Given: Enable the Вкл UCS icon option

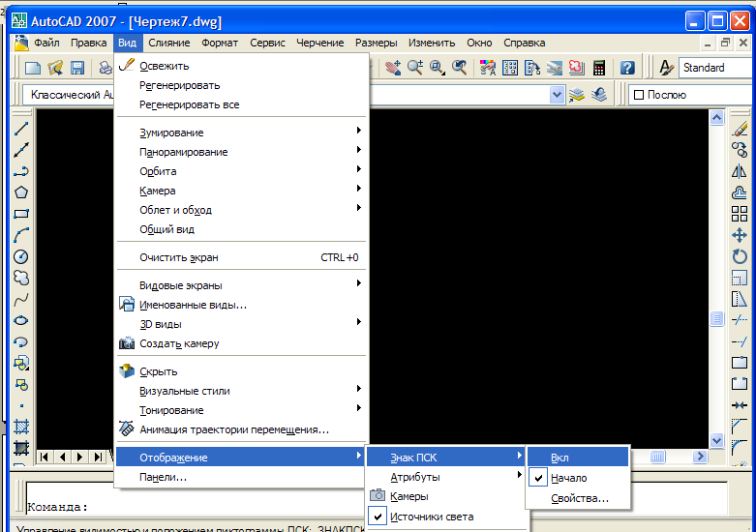Looking at the screenshot, I should click(x=579, y=458).
